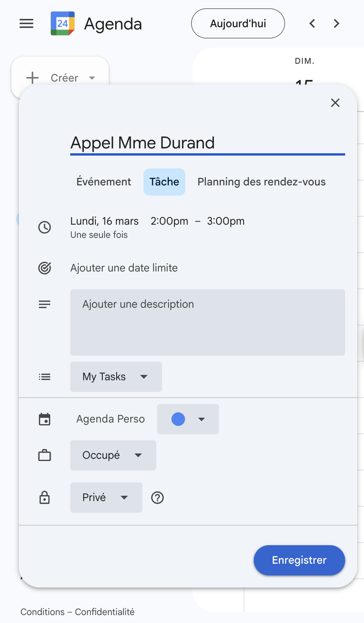Click the Enregistrer button
The image size is (364, 623).
[x=299, y=560]
